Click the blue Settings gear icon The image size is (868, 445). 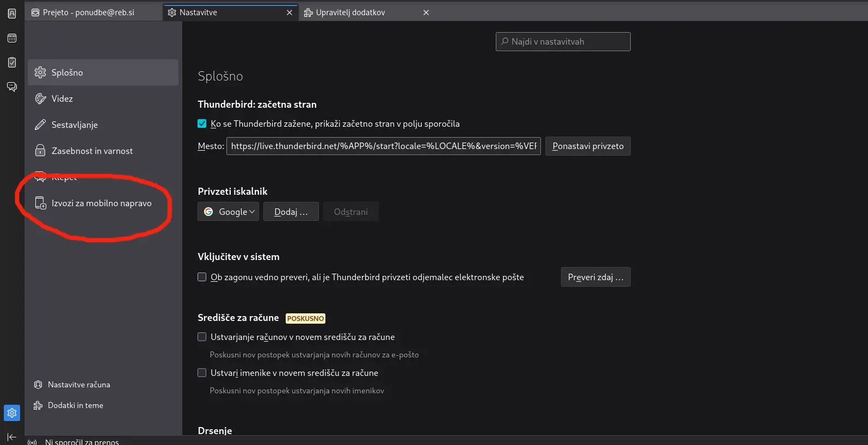point(12,413)
